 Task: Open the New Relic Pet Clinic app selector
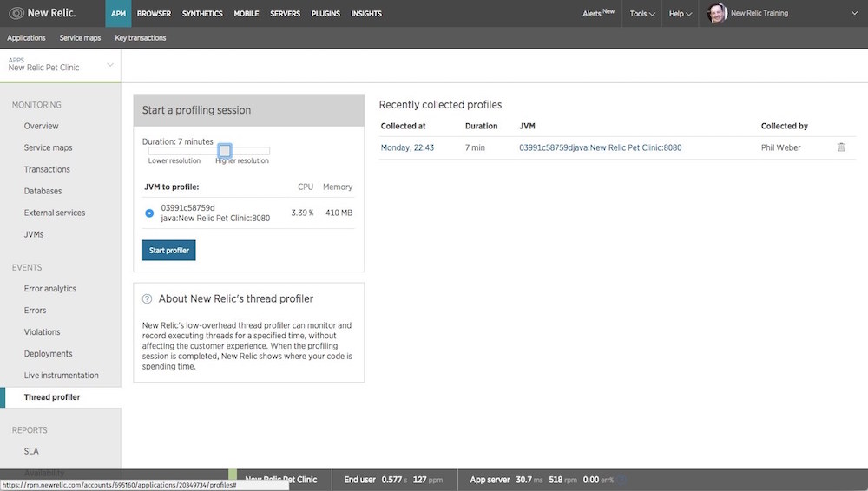61,66
